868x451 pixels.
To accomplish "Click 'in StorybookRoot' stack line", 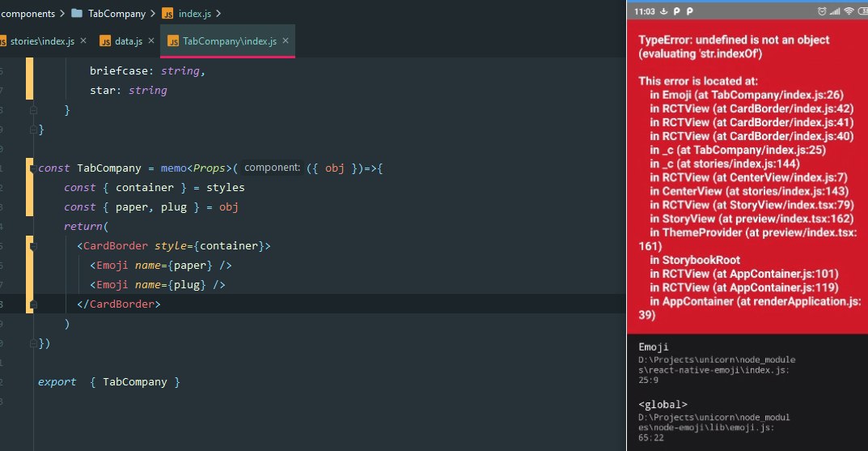I will [x=695, y=260].
